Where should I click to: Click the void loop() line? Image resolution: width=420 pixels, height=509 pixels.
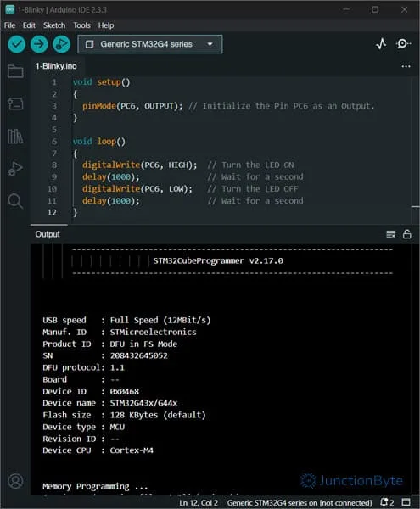coord(99,141)
